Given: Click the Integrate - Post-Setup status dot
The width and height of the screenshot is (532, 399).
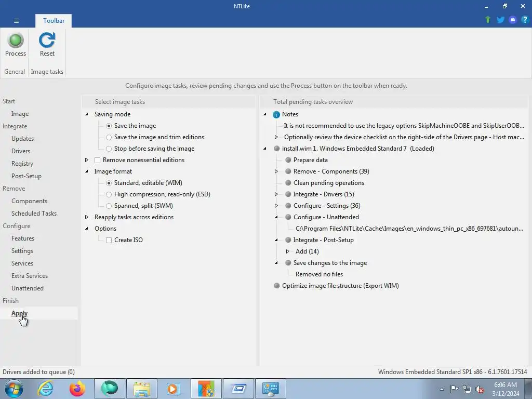Looking at the screenshot, I should 288,240.
